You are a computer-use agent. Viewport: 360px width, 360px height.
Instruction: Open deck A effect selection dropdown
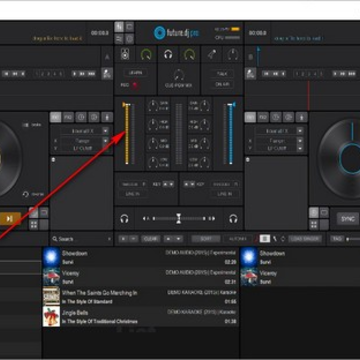[x=105, y=131]
